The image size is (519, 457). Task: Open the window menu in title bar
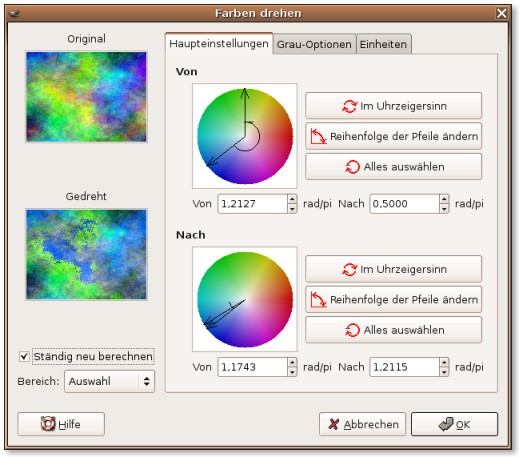click(x=14, y=14)
